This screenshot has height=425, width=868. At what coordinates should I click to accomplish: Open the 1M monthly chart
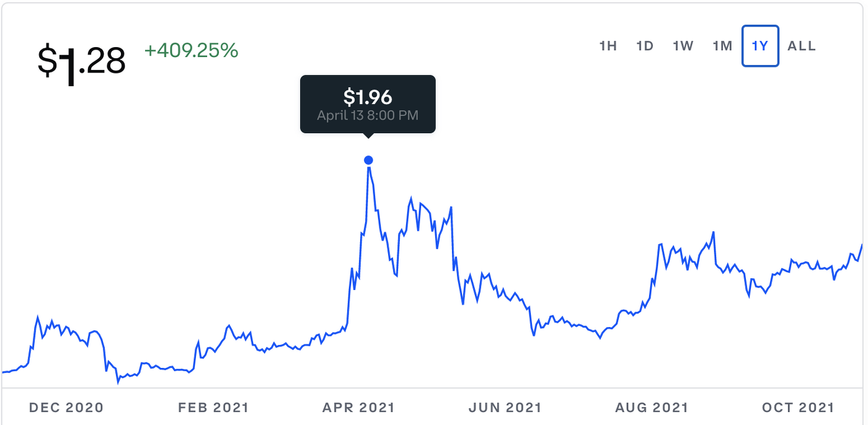(722, 45)
